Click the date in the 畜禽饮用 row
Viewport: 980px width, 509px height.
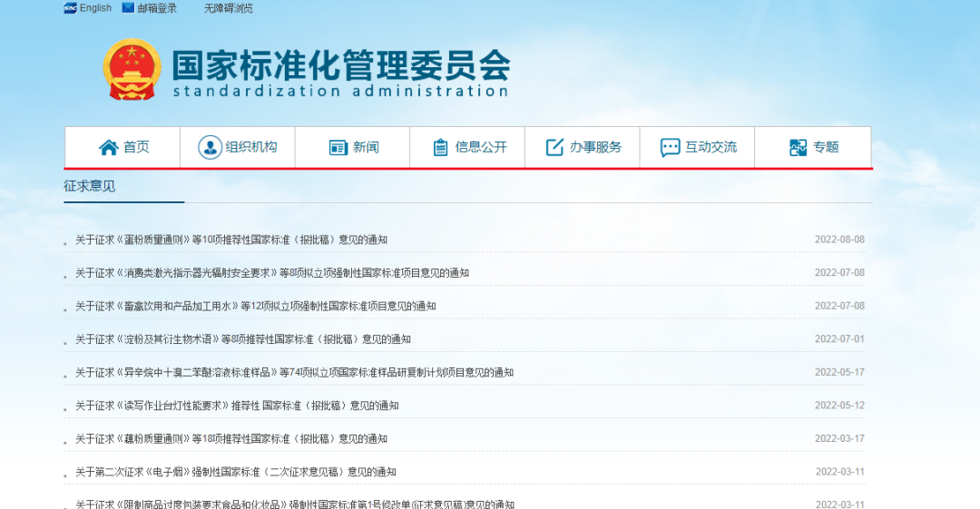pyautogui.click(x=839, y=306)
